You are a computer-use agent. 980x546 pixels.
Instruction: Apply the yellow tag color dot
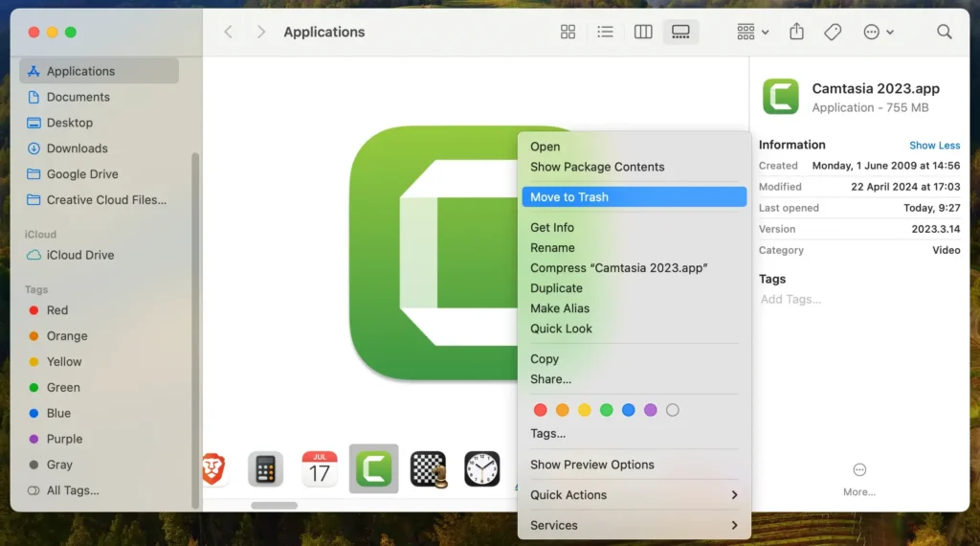click(x=585, y=410)
